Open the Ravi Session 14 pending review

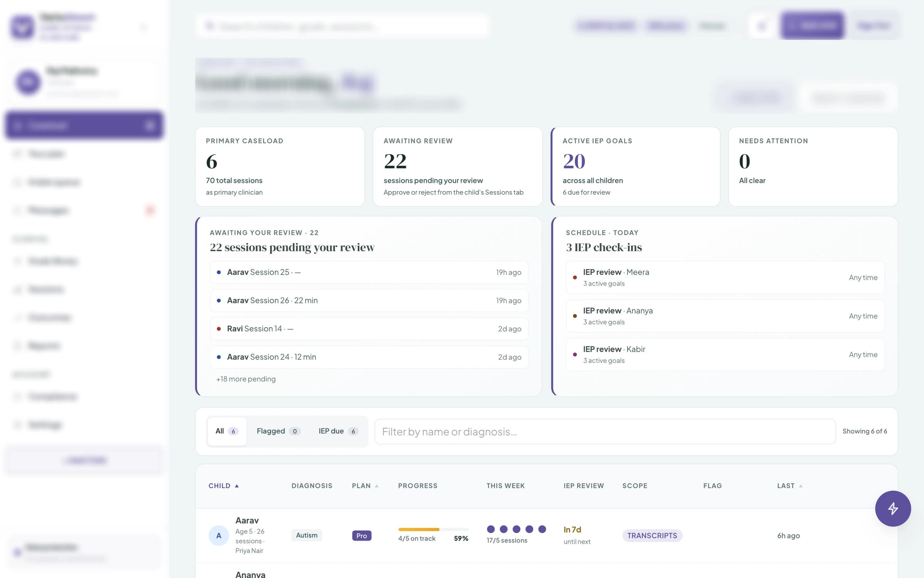coord(369,329)
